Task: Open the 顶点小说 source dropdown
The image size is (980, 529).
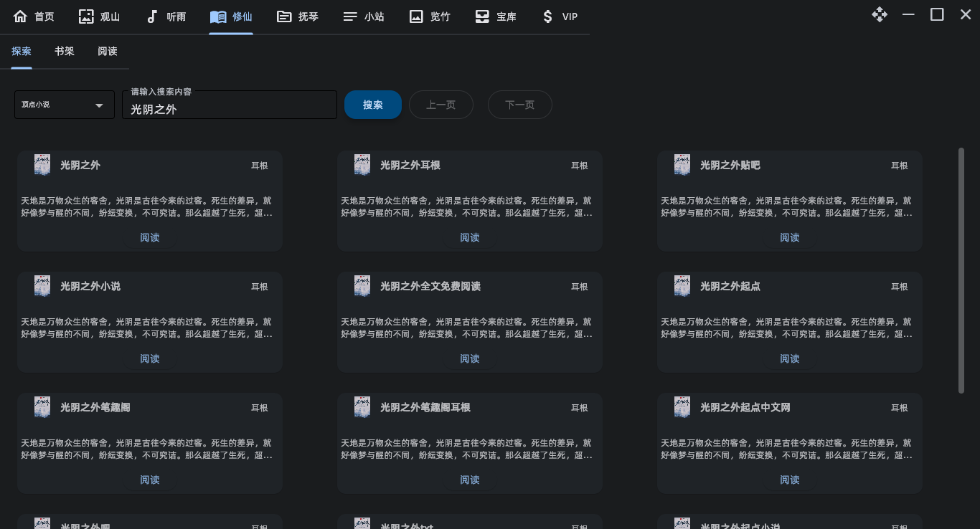Action: (65, 105)
